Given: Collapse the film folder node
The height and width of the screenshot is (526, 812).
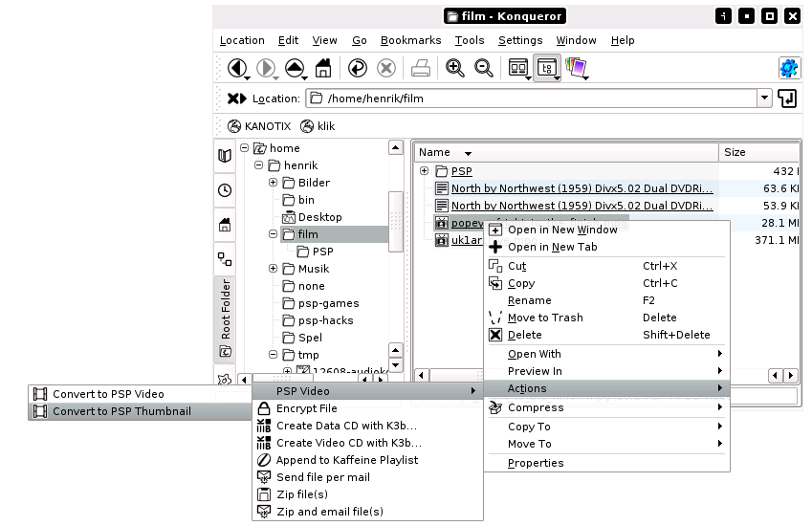Looking at the screenshot, I should point(273,234).
